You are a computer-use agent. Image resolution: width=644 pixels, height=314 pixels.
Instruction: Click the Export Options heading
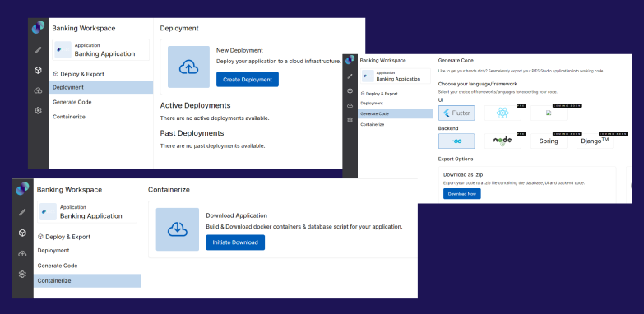pyautogui.click(x=456, y=159)
